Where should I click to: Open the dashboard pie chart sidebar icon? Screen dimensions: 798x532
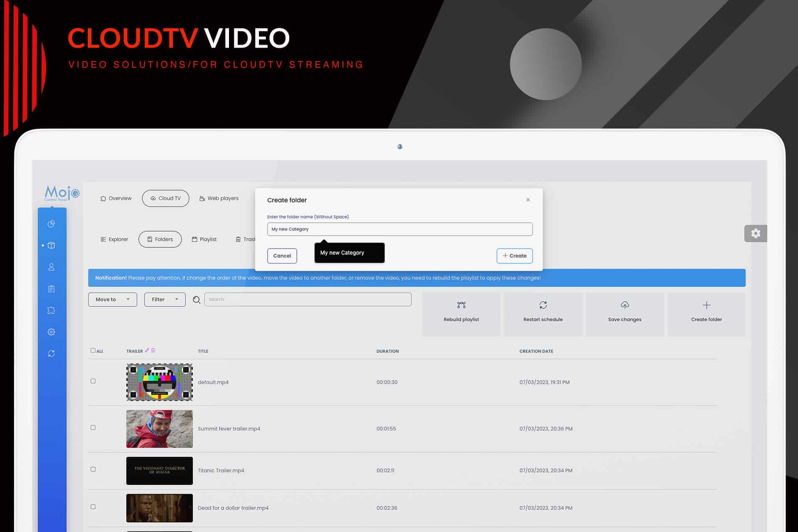tap(51, 224)
